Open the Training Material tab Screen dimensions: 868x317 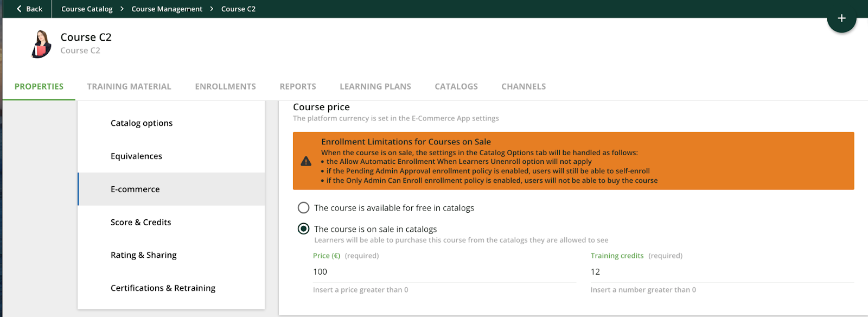[x=129, y=86]
